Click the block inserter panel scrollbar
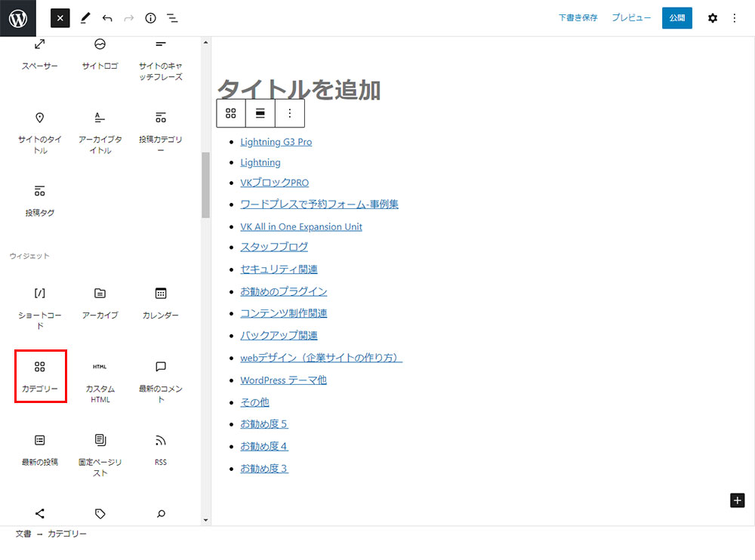 [x=205, y=185]
